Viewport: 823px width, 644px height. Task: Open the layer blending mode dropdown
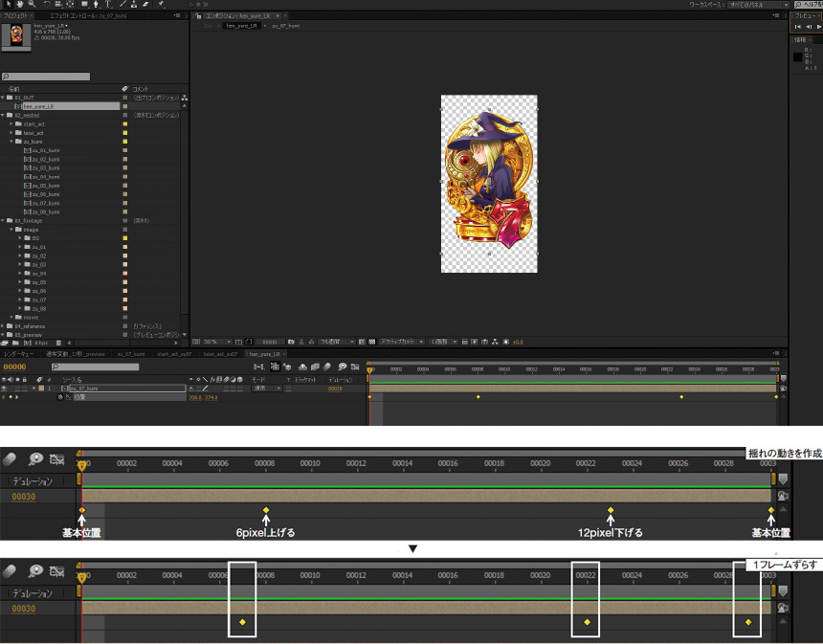(267, 389)
